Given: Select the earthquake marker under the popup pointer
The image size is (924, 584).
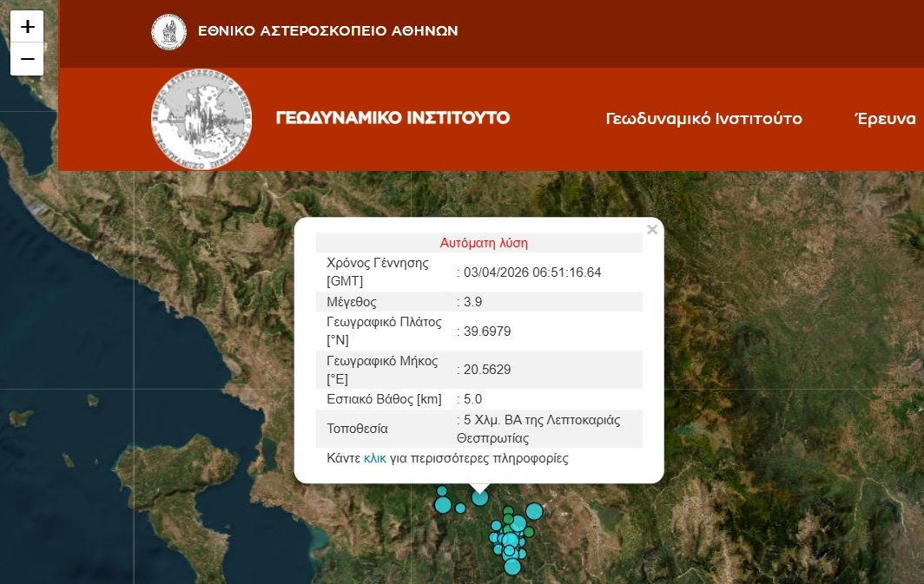Looking at the screenshot, I should pyautogui.click(x=480, y=497).
